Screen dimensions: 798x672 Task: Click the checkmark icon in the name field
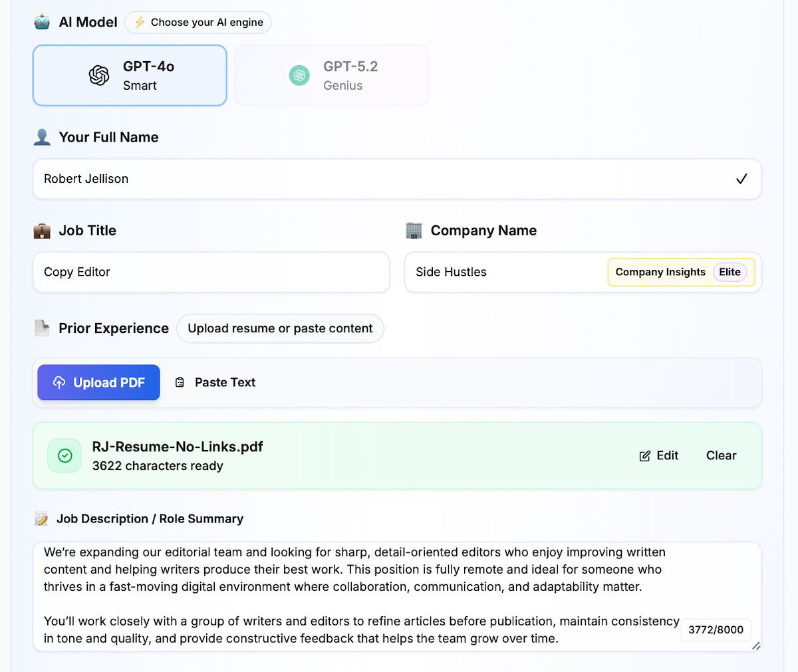(741, 179)
